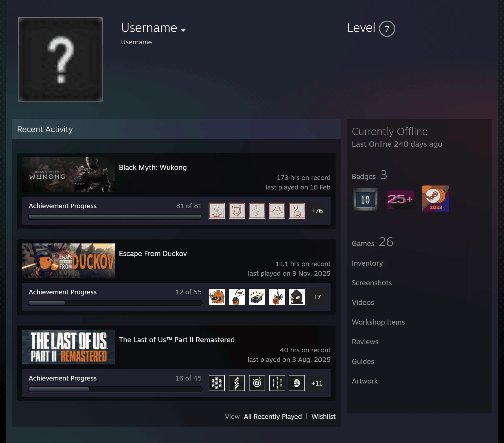Viewport: 504px width, 443px height.
Task: Open the cards achievement for Last of Us
Action: tap(217, 383)
